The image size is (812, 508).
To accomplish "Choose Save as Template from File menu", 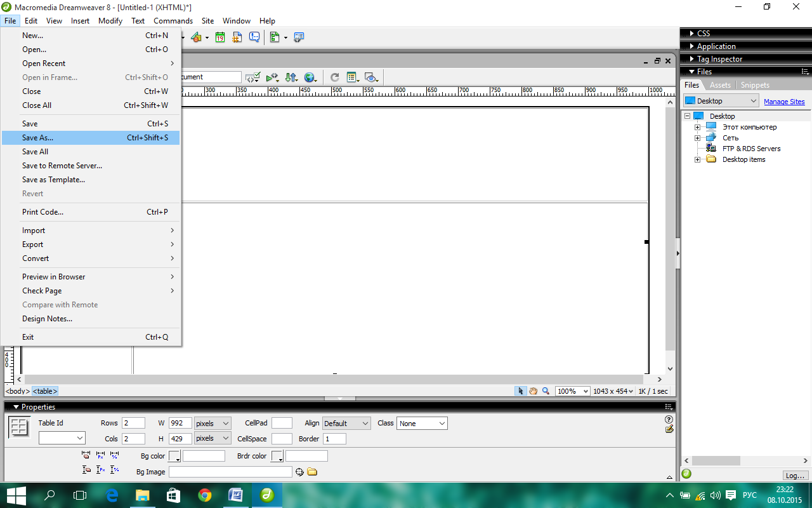I will click(91, 180).
